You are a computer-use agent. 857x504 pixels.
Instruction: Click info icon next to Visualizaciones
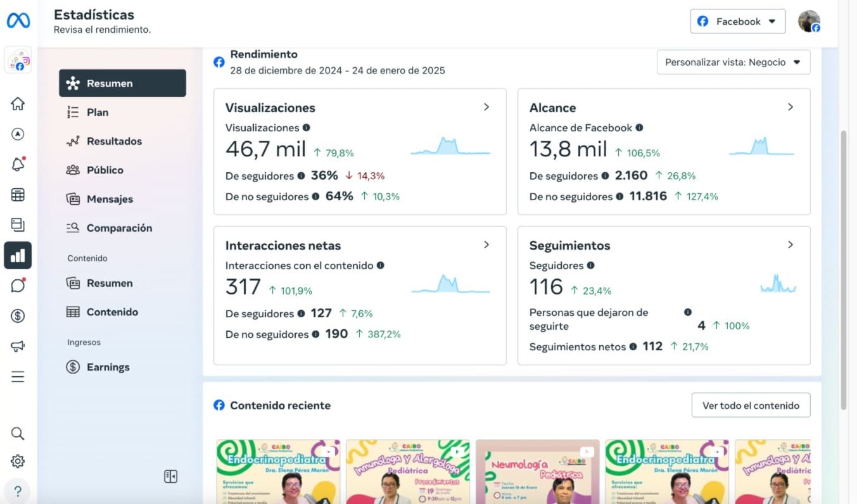click(x=307, y=127)
